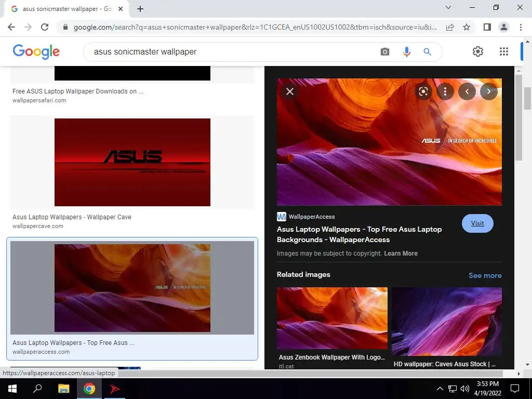Show previous image in preview panel
The height and width of the screenshot is (399, 532).
pyautogui.click(x=467, y=91)
